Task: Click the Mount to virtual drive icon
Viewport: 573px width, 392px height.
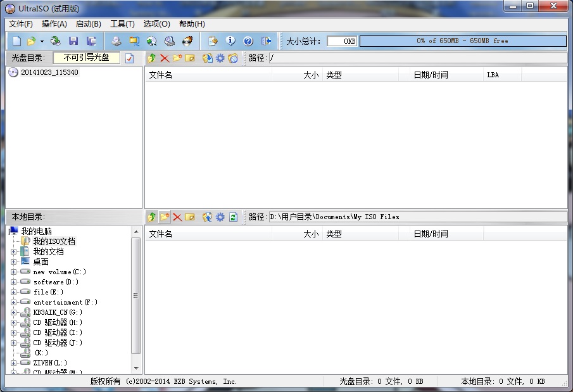Action: [x=170, y=41]
